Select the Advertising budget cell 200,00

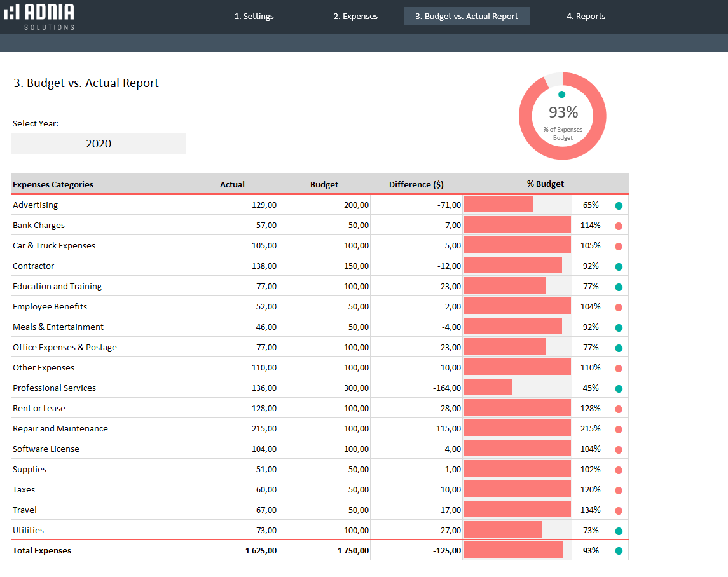pos(355,205)
